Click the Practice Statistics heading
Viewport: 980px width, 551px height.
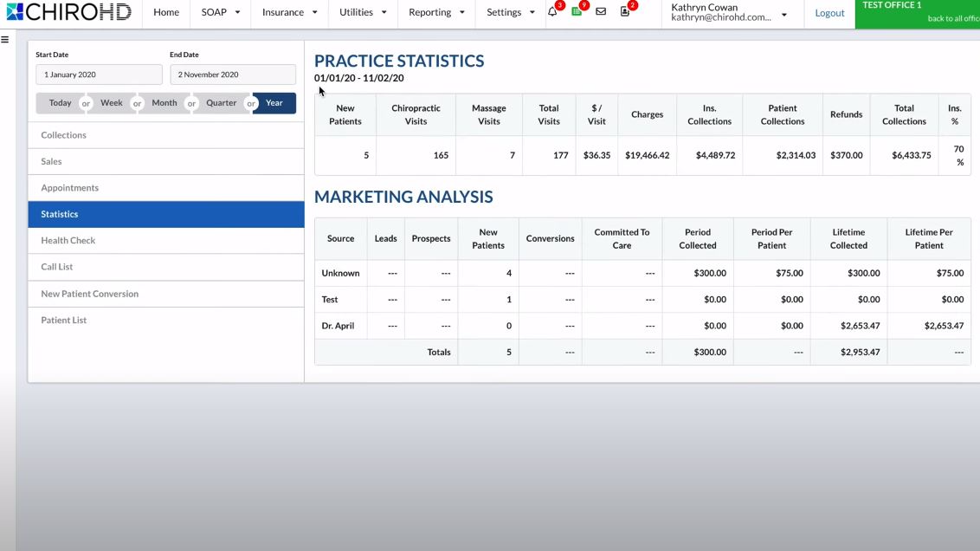pos(399,61)
